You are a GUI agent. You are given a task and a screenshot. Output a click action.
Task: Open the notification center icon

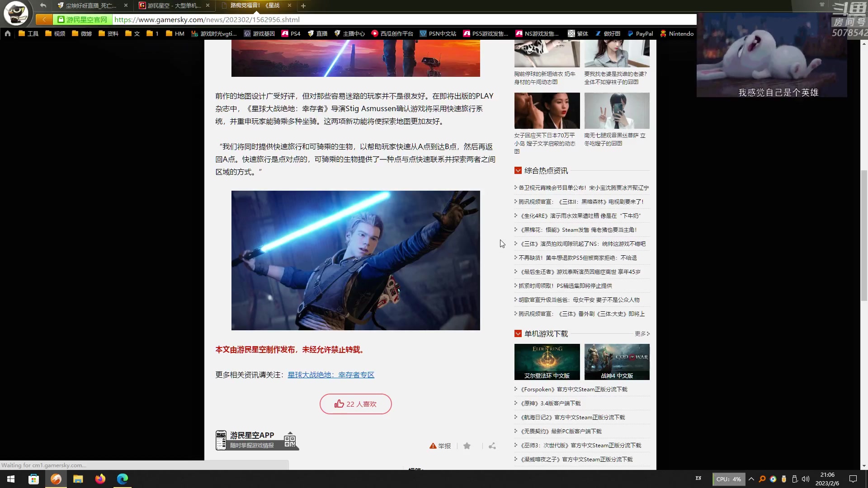tap(853, 479)
